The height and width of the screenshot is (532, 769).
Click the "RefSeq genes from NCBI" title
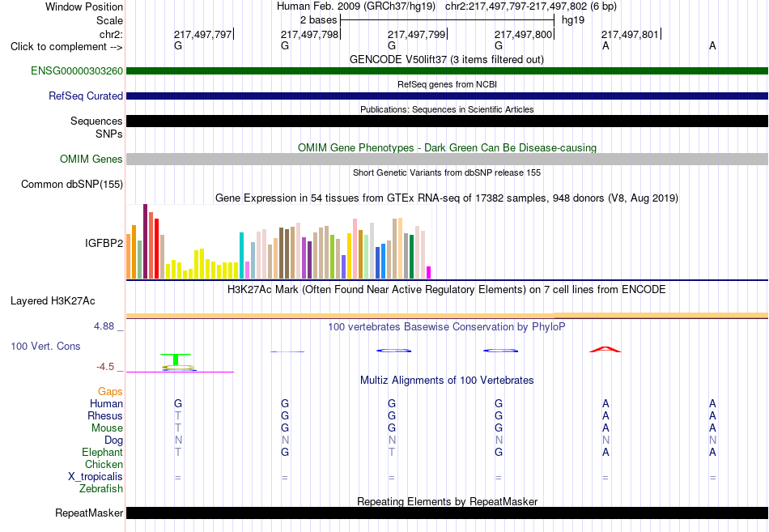[x=447, y=84]
